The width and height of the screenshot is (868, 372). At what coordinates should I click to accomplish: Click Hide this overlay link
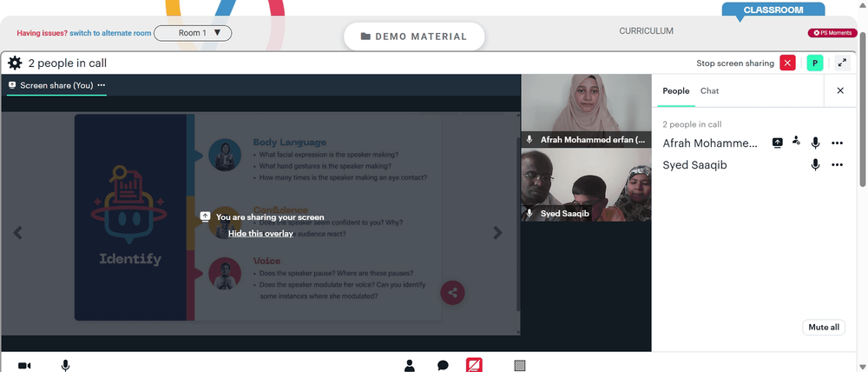(x=260, y=234)
